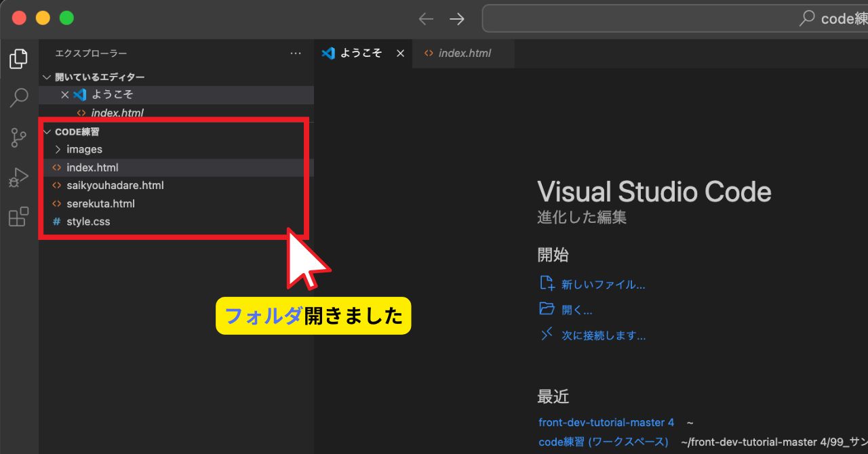
Task: Open style.css file
Action: click(x=176, y=222)
